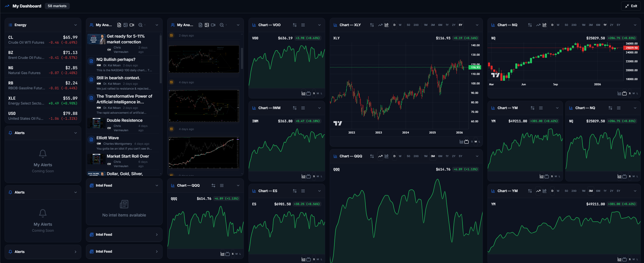Screen dimensions: 644x263
Task: Set toolbar YM chart range to 2Y
Action: 612,191
